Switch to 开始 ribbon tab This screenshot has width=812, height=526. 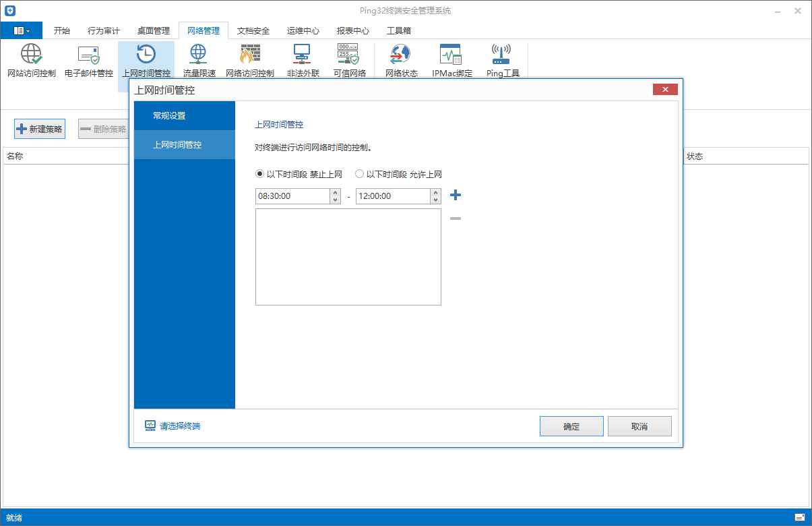(62, 30)
